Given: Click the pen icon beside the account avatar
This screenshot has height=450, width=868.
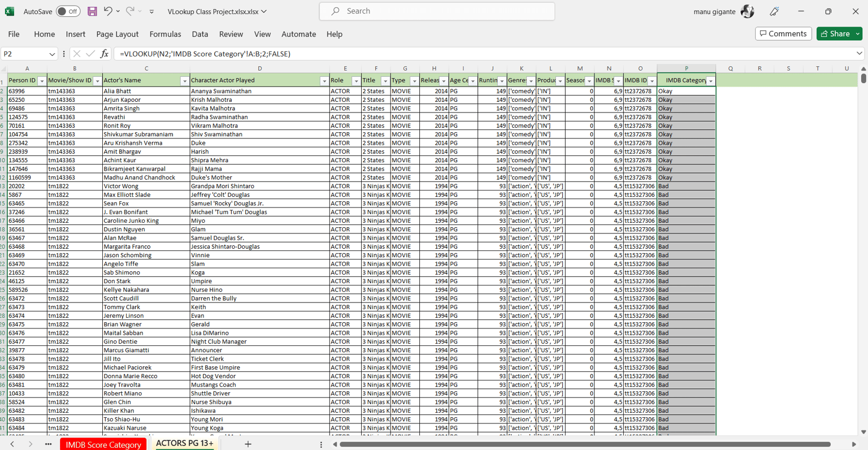Looking at the screenshot, I should point(774,11).
